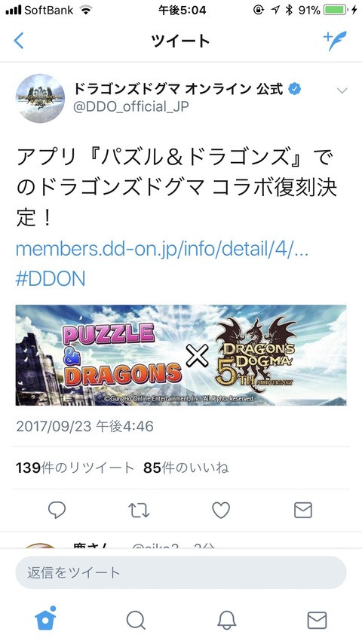Switch to the Search tab

coord(136,620)
